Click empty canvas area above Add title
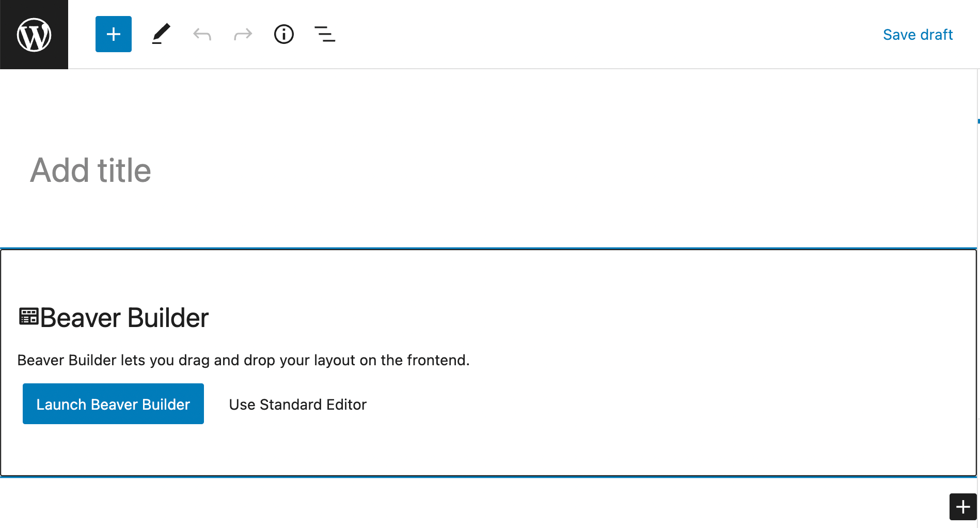980x528 pixels. [465, 103]
